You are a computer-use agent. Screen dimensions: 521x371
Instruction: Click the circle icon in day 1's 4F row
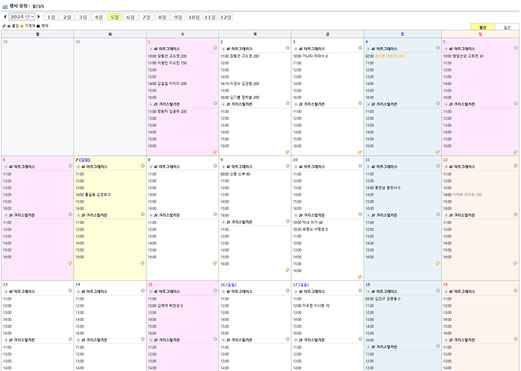[x=215, y=48]
